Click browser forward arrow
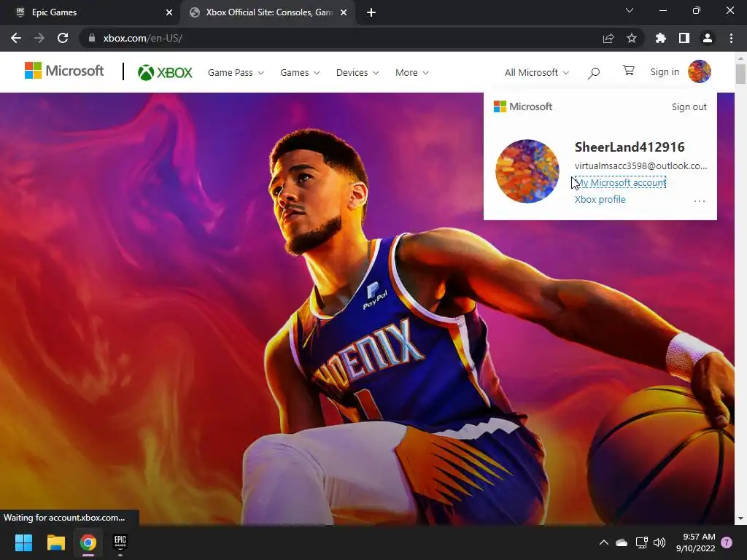This screenshot has height=560, width=747. (x=39, y=38)
